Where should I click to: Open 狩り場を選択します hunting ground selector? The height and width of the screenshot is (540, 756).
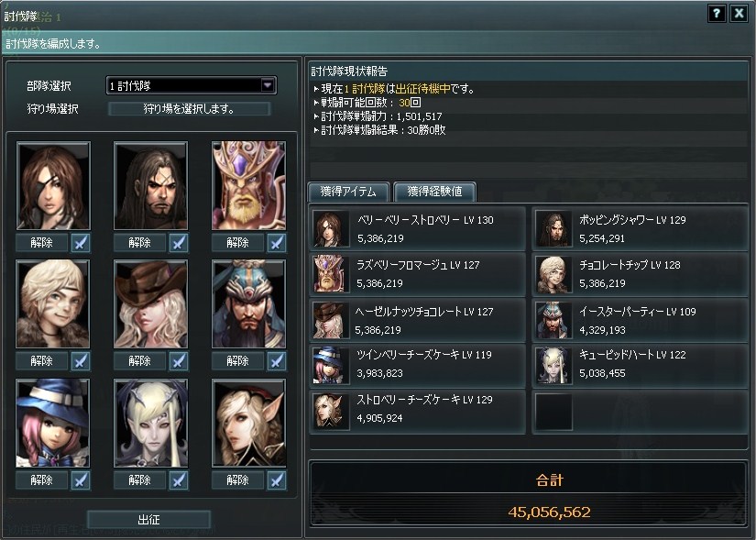tap(189, 109)
